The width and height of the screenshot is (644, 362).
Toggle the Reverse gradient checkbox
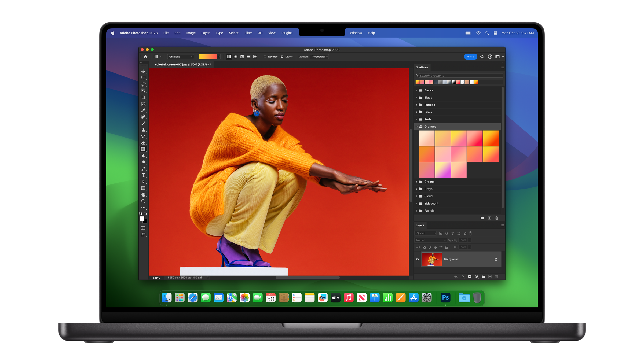(264, 57)
